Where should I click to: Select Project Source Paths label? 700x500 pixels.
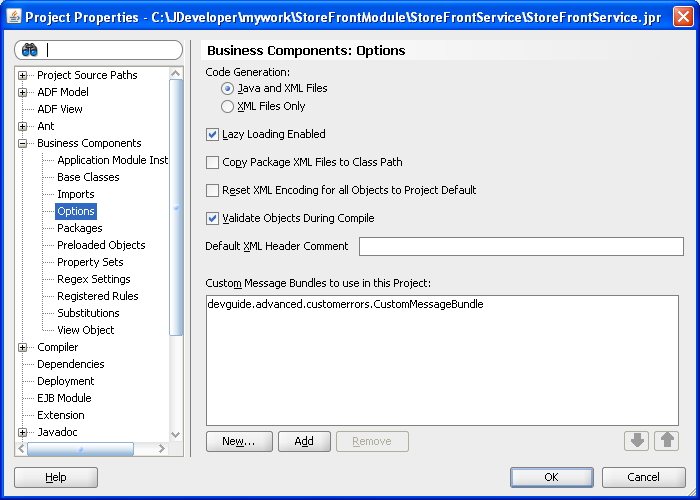tap(87, 75)
